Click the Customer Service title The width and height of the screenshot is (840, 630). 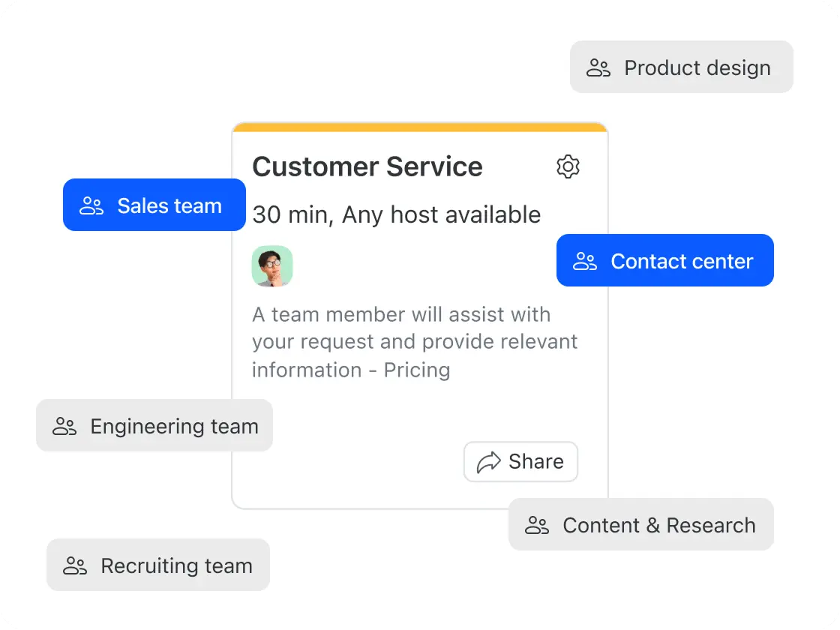tap(367, 166)
